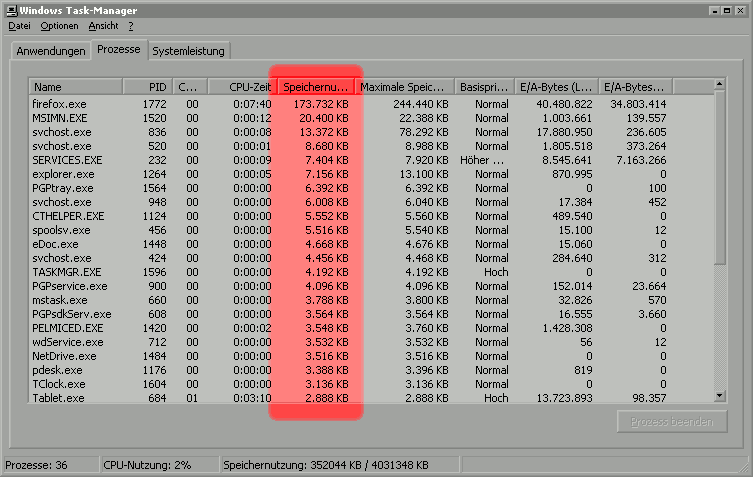This screenshot has width=753, height=477.
Task: Click the Höher ... priority cell
Action: 482,160
